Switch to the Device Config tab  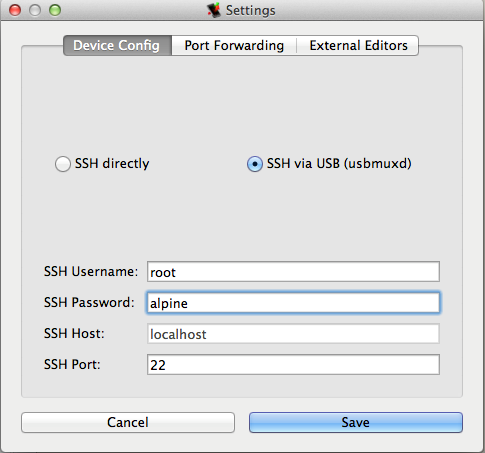coord(117,45)
